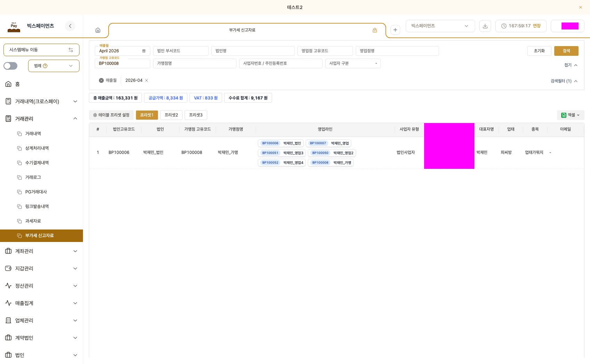Click the home icon beside the tab
590x364 pixels.
pyautogui.click(x=98, y=30)
